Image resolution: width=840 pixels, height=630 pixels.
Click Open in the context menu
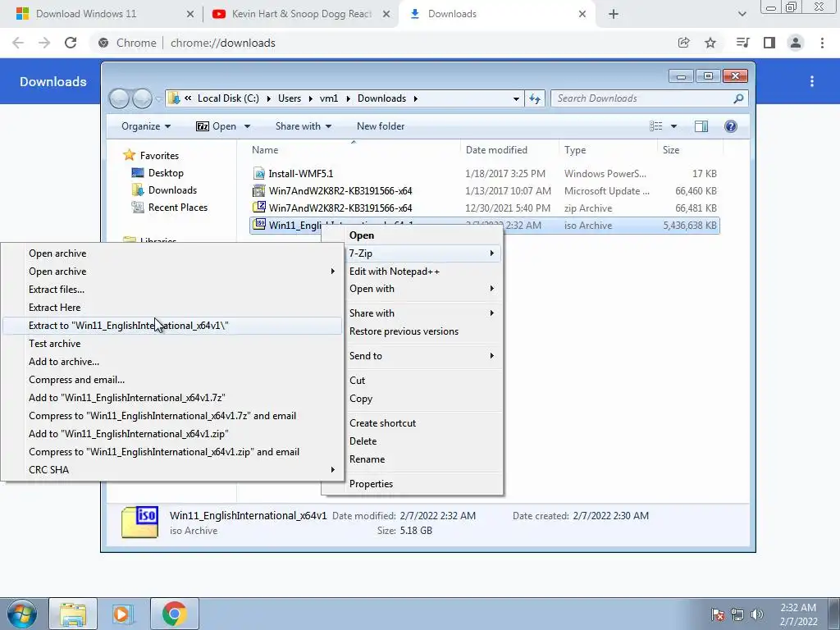(412, 235)
